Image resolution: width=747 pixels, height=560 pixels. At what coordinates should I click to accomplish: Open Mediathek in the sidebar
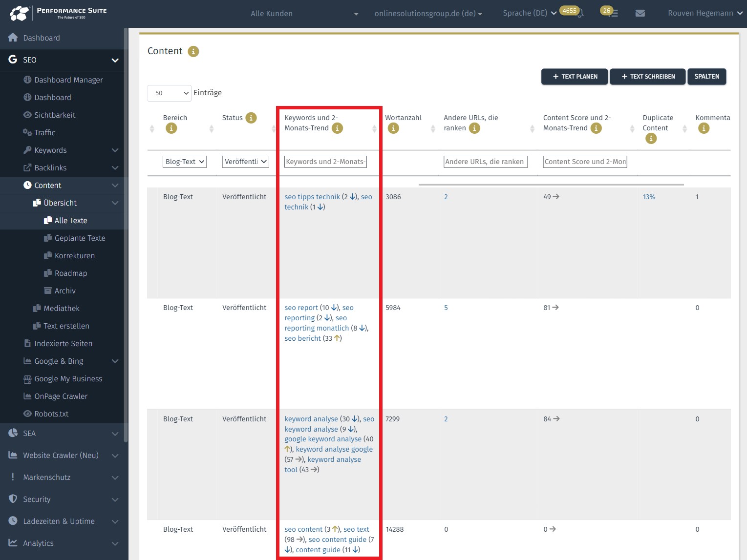pos(56,308)
